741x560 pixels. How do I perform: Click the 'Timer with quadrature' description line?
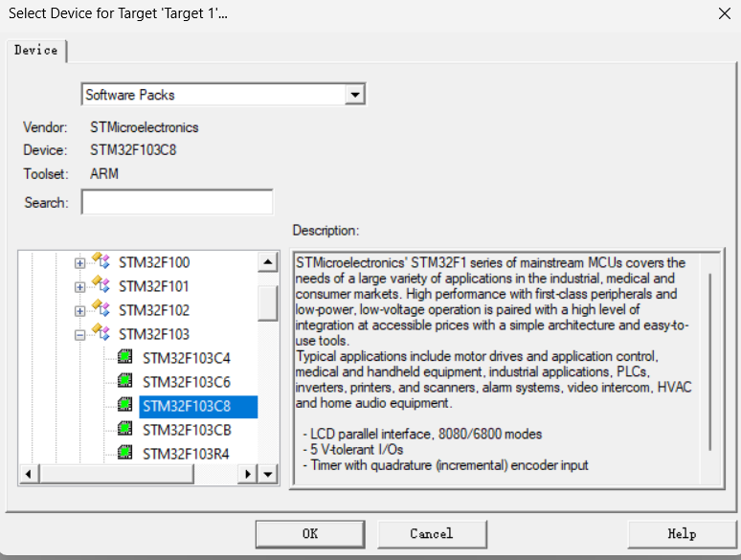[445, 465]
